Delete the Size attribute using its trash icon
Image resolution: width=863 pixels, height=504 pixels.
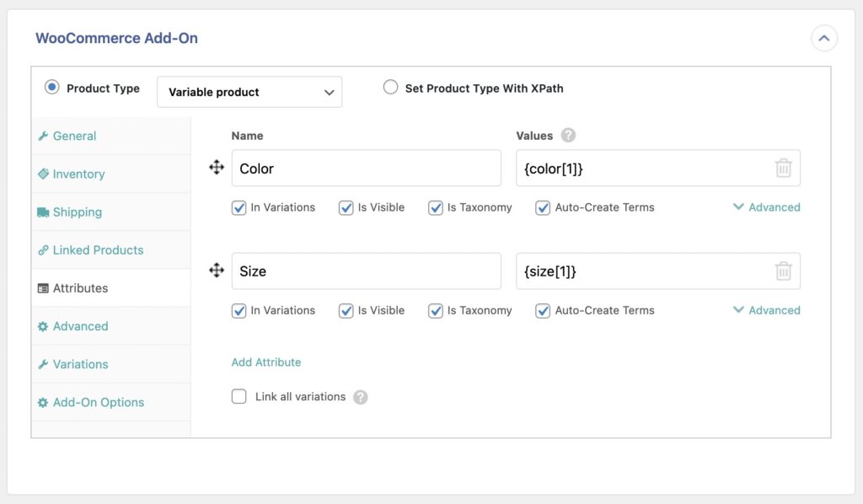[784, 271]
